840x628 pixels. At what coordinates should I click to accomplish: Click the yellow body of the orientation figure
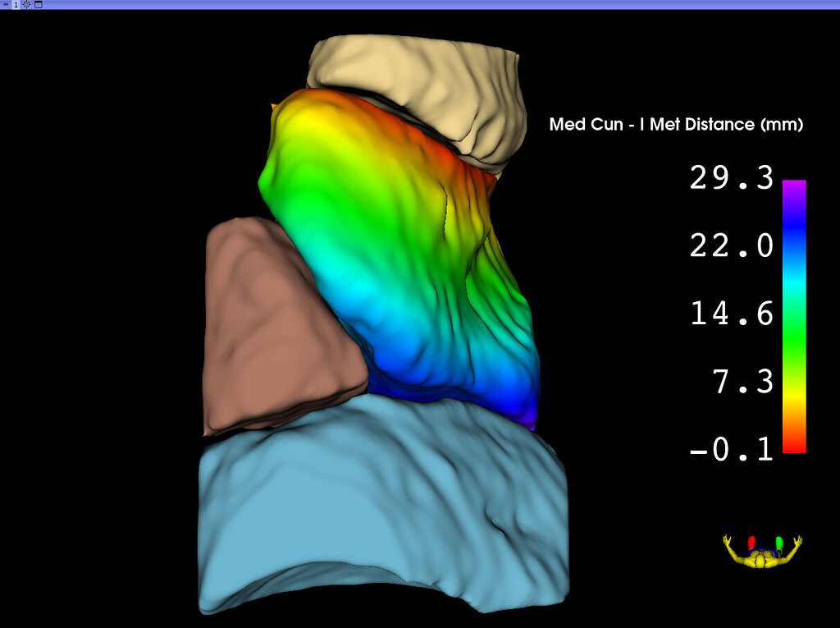pyautogui.click(x=760, y=562)
